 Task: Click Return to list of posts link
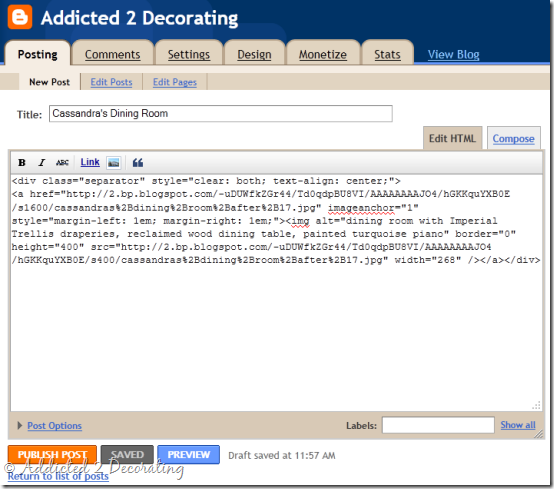pyautogui.click(x=58, y=476)
